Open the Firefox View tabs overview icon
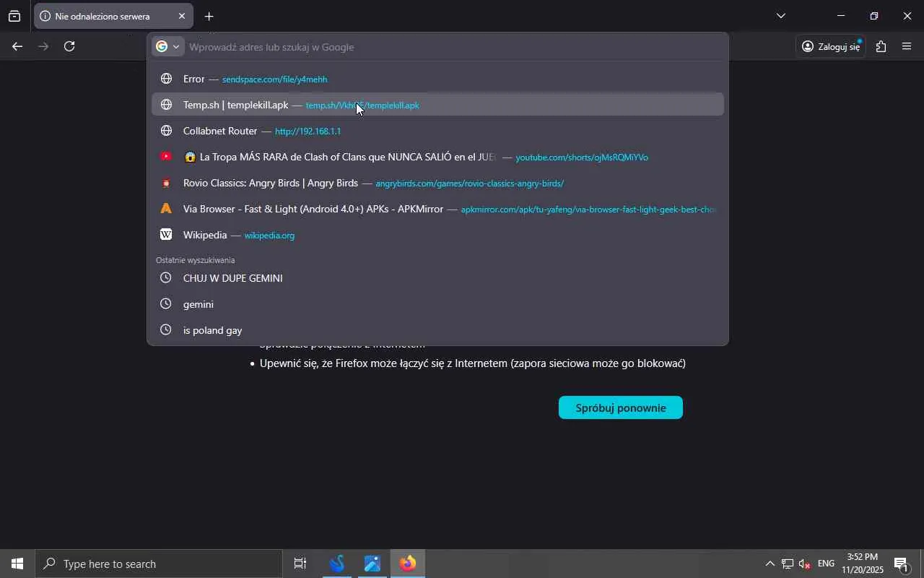 point(14,16)
